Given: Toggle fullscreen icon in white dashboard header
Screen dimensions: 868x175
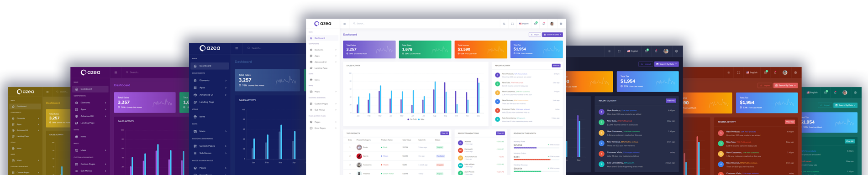Looking at the screenshot, I should coord(512,24).
